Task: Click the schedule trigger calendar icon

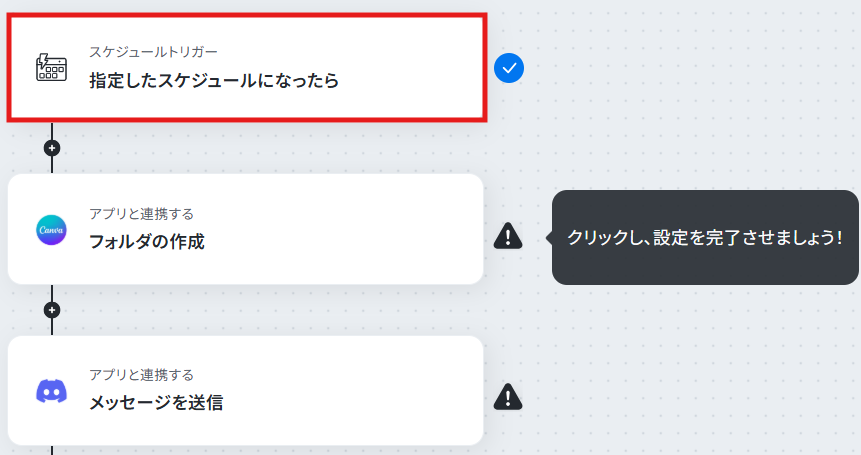Action: coord(51,68)
